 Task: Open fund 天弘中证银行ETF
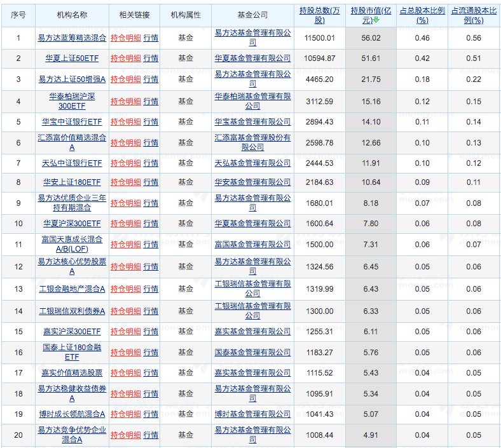click(x=72, y=163)
